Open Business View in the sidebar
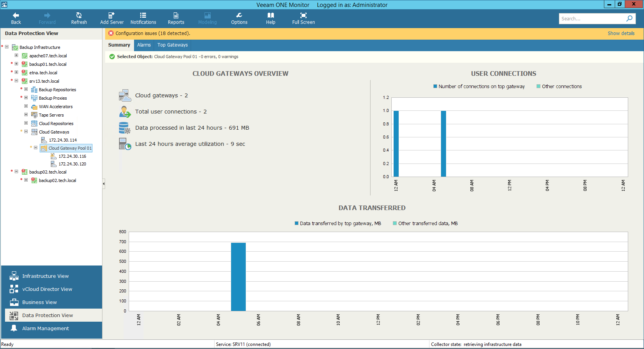 pos(39,302)
